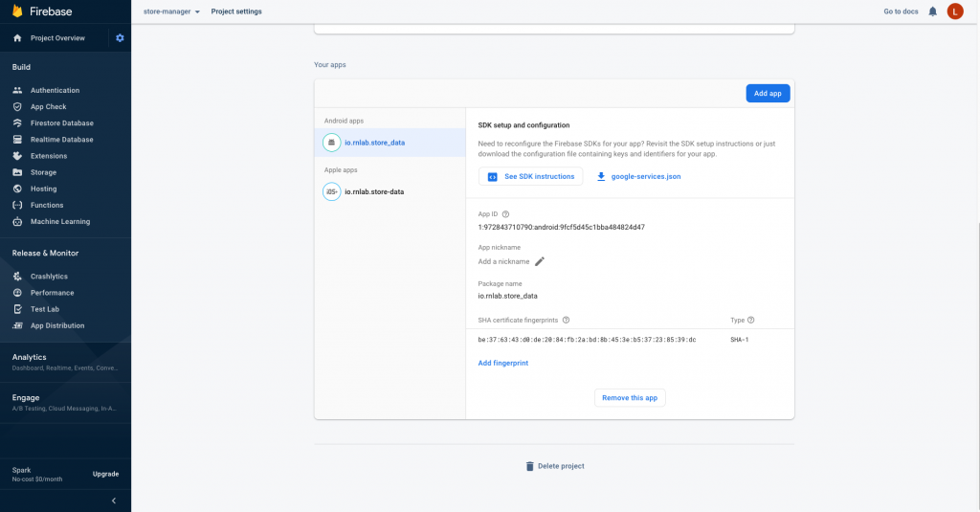The width and height of the screenshot is (980, 512).
Task: Go to Hosting page
Action: pyautogui.click(x=44, y=189)
